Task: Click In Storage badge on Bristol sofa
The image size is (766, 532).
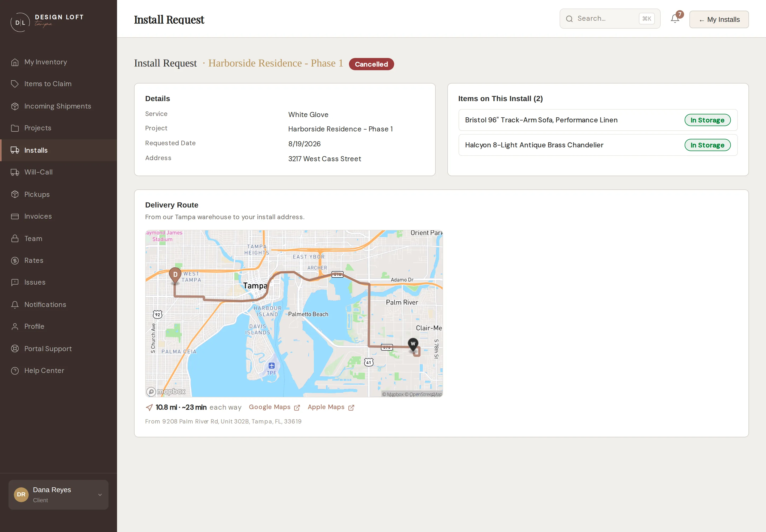Action: tap(707, 120)
